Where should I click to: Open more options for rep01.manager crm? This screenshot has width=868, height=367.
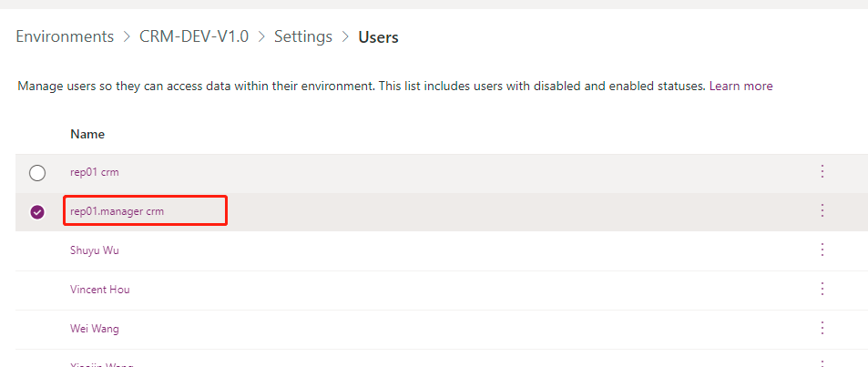tap(822, 210)
